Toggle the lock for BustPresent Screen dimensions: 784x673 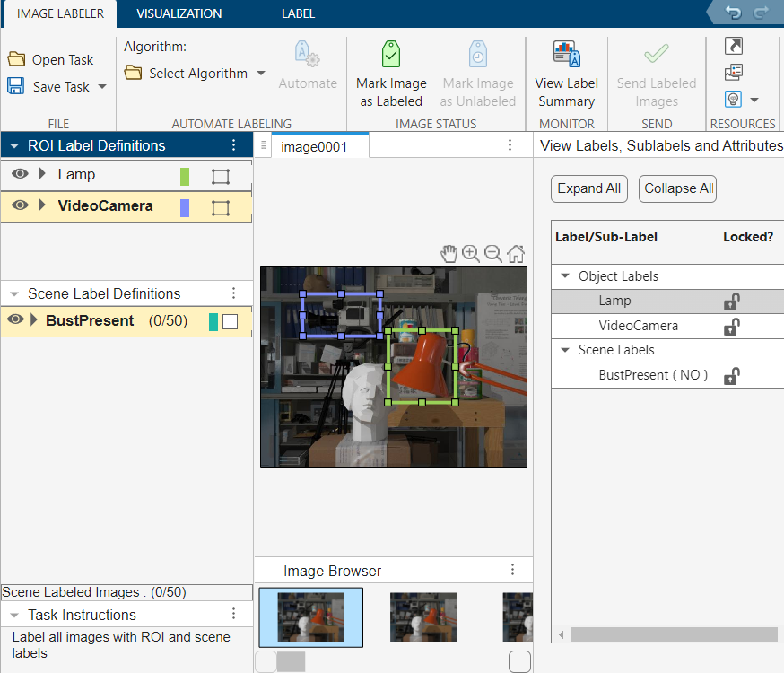[732, 375]
